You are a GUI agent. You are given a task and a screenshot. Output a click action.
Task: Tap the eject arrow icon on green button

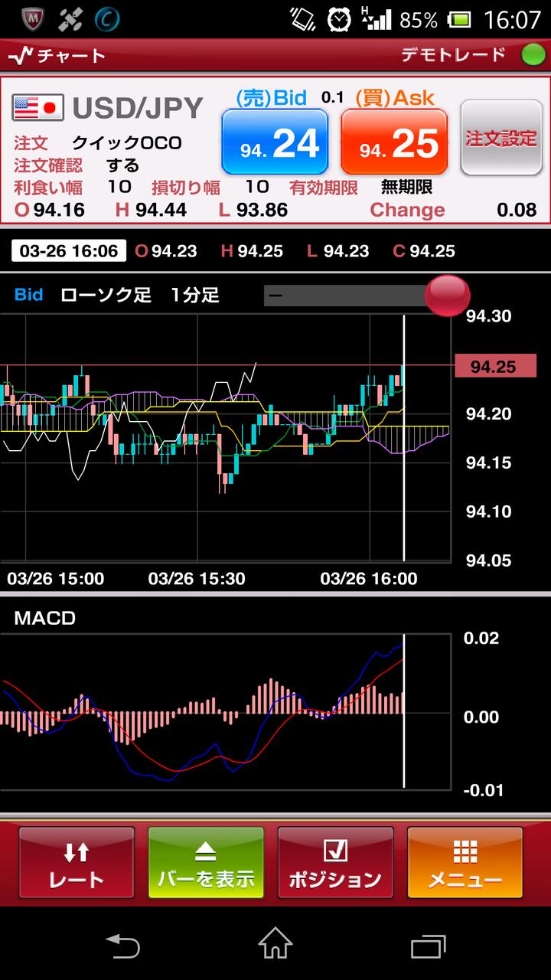click(x=206, y=852)
